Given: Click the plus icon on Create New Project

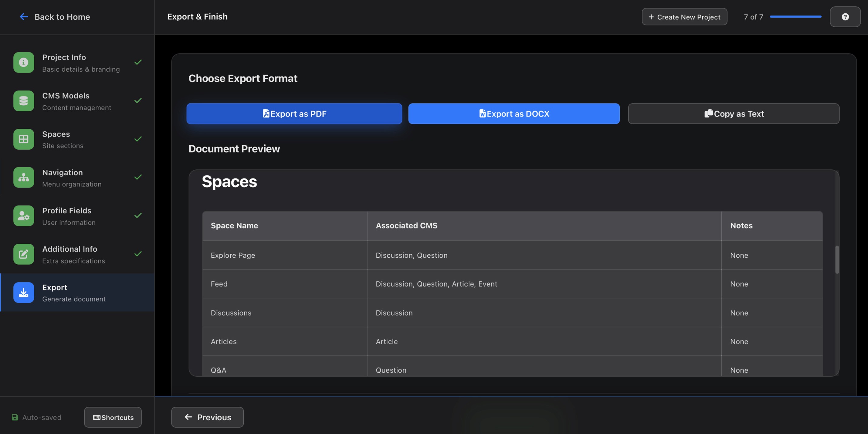Looking at the screenshot, I should pyautogui.click(x=651, y=16).
